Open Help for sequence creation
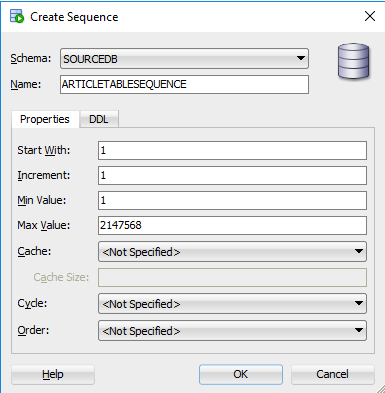Screen dimensions: 385x393 [53, 374]
